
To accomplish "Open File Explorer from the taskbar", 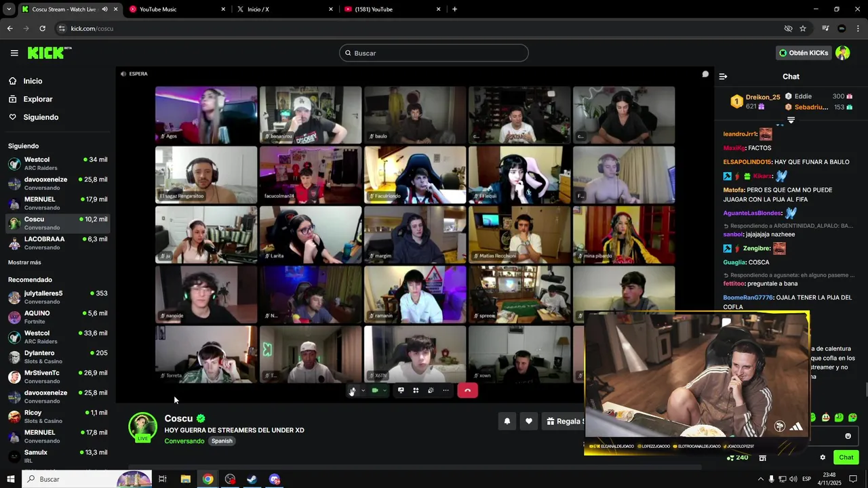I will tap(185, 479).
